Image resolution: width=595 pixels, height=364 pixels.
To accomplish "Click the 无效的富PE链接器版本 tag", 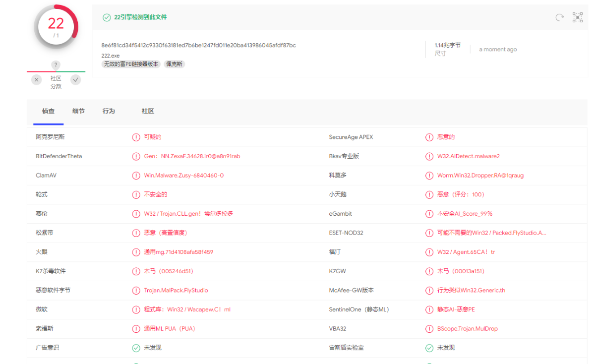I will pos(131,64).
